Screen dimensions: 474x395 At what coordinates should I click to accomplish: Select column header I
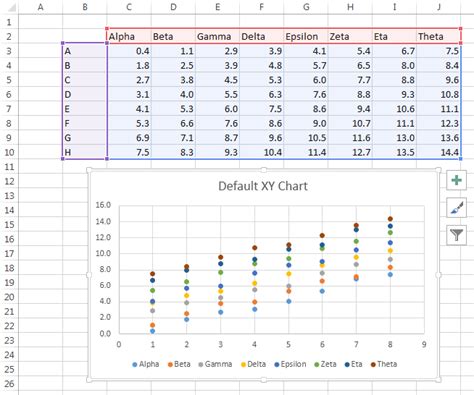(394, 7)
